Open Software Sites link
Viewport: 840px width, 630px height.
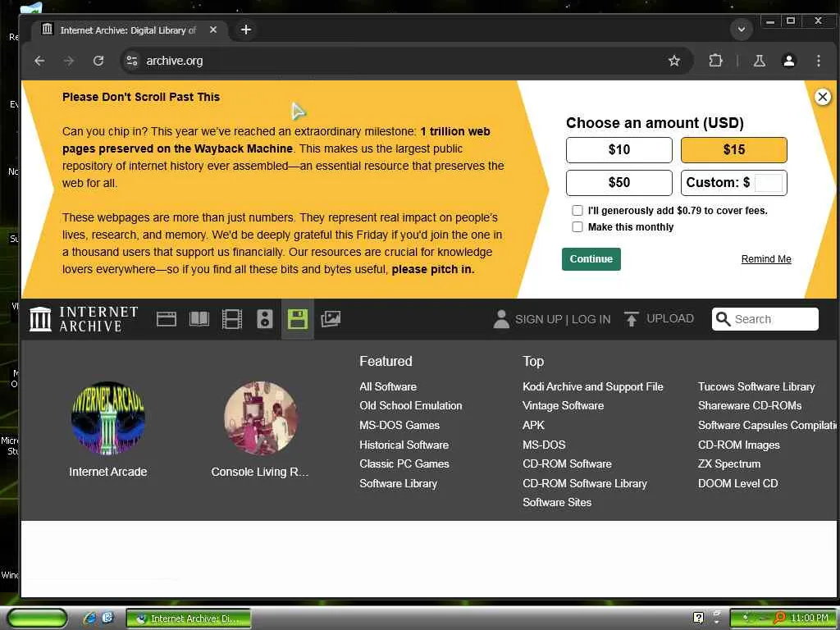(x=557, y=503)
